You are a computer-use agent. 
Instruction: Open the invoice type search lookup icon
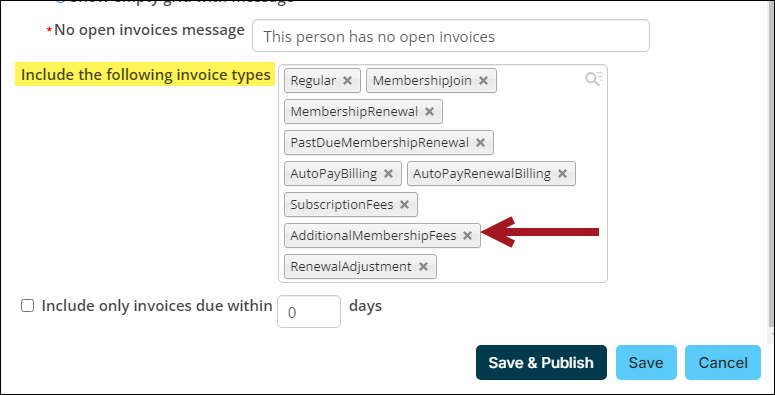click(594, 79)
